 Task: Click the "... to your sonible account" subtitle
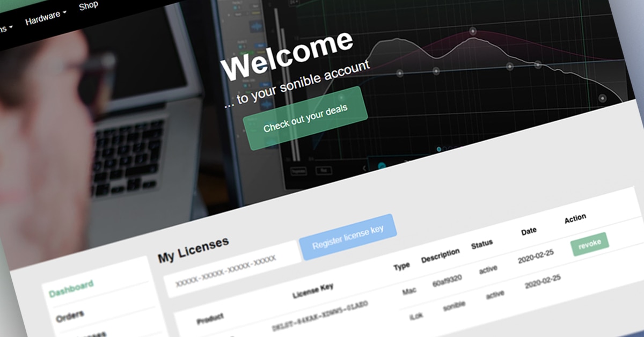(297, 83)
